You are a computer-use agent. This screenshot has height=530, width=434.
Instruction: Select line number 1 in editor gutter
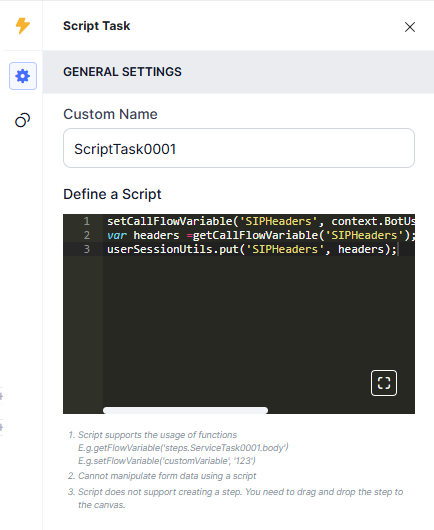click(87, 221)
